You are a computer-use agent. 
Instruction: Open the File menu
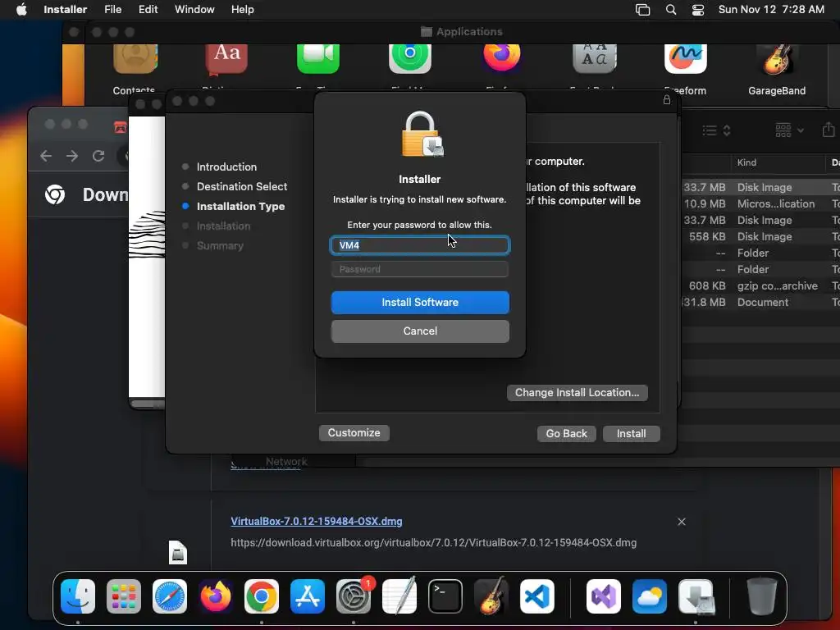(112, 9)
